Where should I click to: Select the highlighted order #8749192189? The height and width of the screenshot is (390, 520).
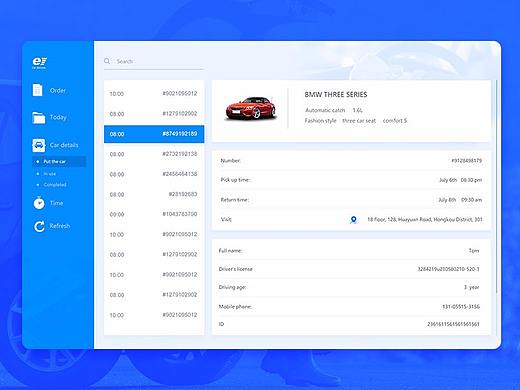click(x=154, y=134)
